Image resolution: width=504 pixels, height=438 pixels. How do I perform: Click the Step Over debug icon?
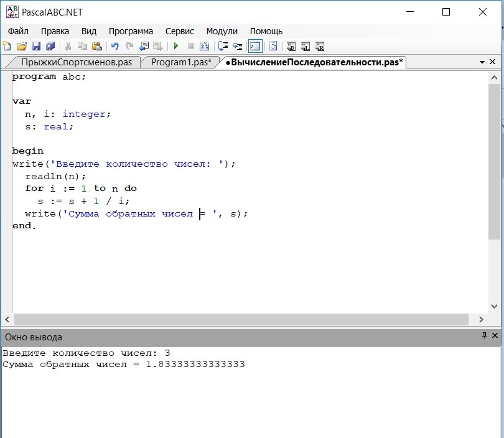coord(223,46)
